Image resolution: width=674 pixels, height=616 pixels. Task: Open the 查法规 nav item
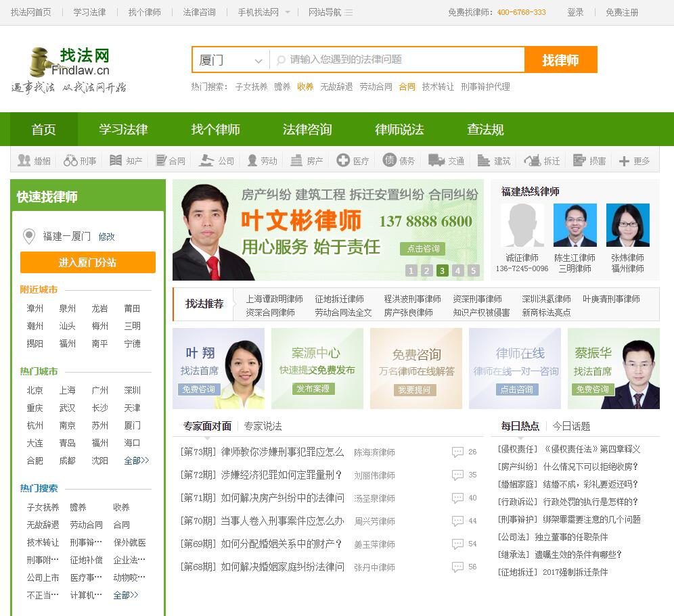tap(485, 129)
